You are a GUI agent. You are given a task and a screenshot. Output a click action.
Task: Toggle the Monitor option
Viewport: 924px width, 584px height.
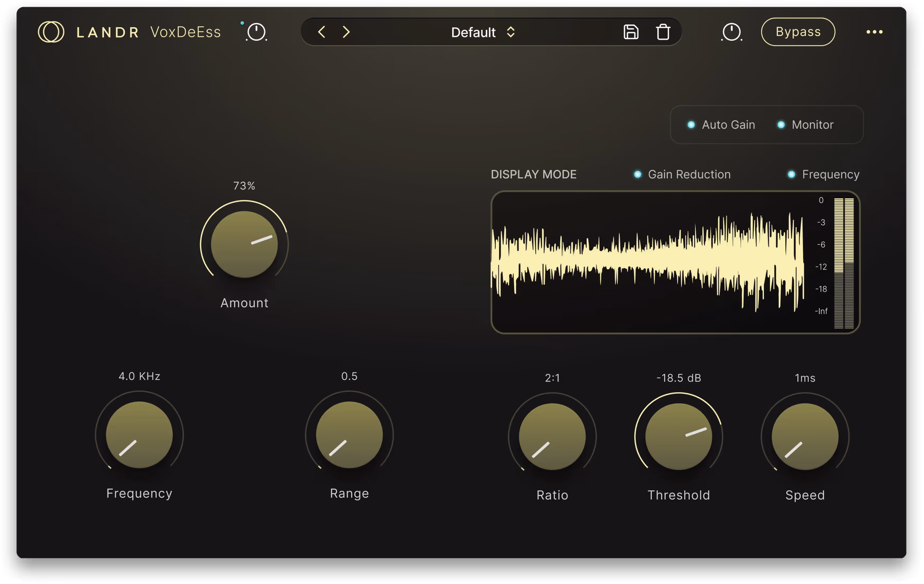coord(805,125)
